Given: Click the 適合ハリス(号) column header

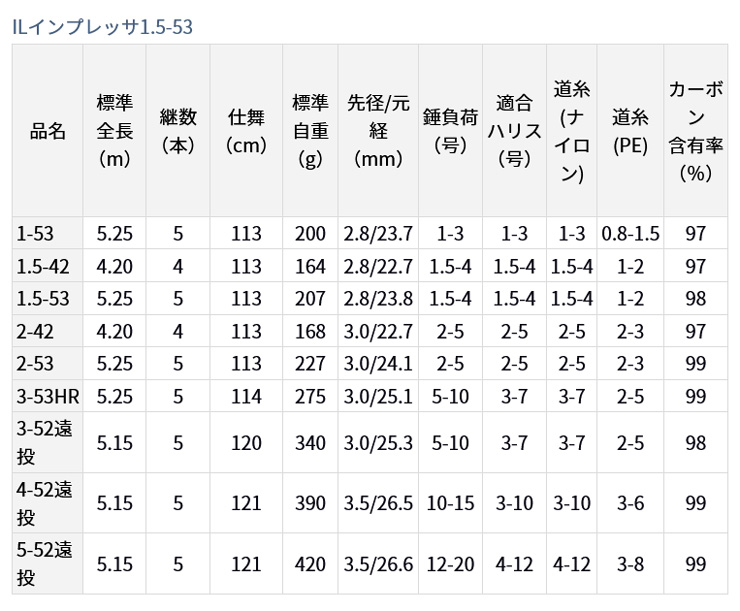Looking at the screenshot, I should [514, 131].
